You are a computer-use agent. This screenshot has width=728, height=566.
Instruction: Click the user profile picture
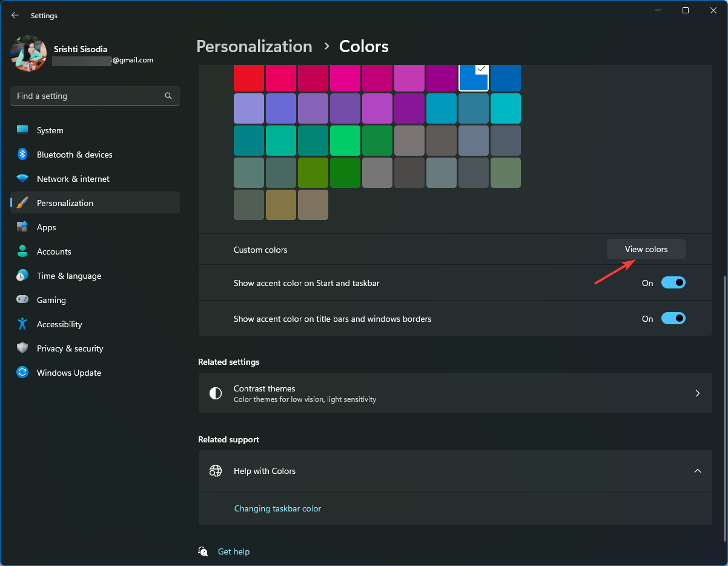point(28,53)
